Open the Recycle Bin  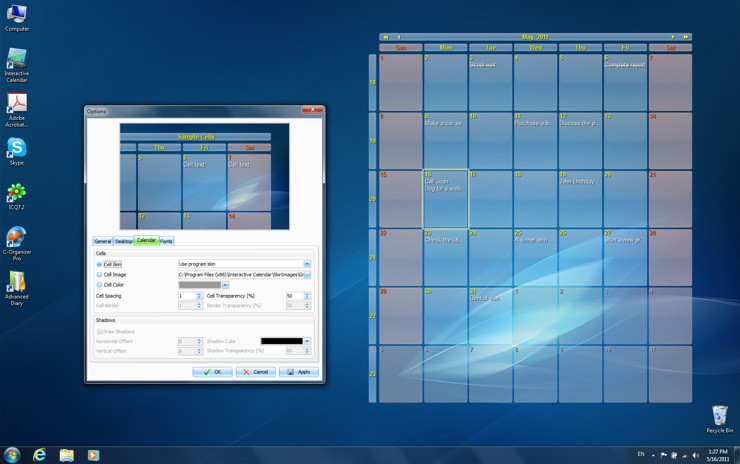tap(720, 419)
